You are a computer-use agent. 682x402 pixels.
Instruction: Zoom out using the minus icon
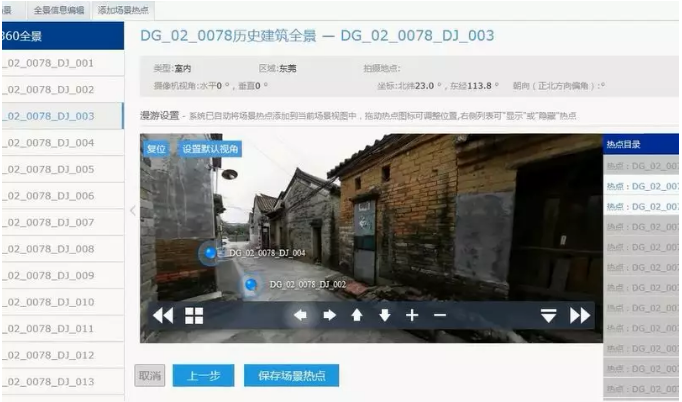439,316
